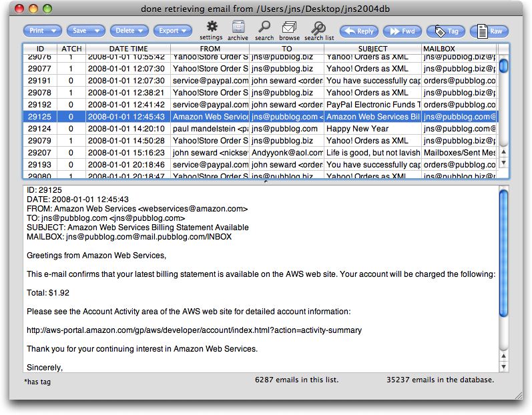Reply to the selected email

358,31
